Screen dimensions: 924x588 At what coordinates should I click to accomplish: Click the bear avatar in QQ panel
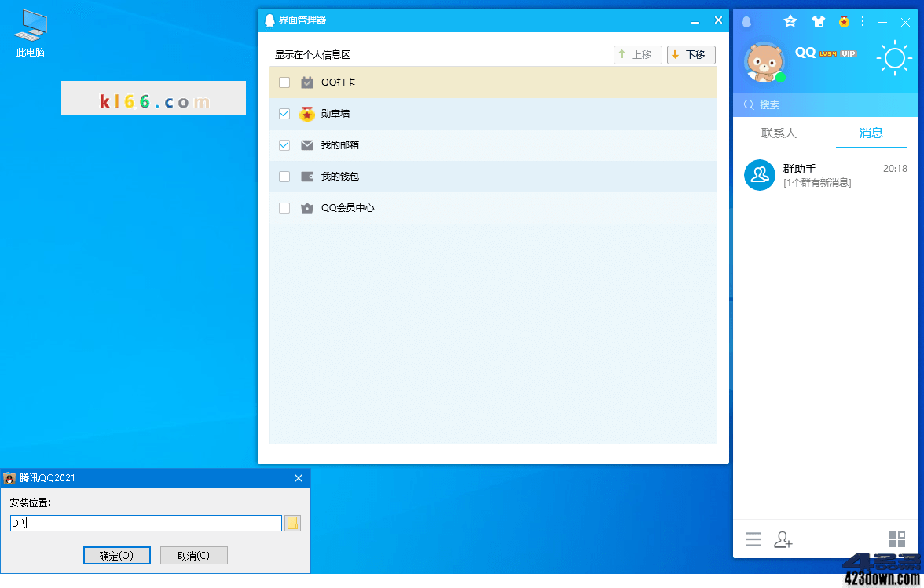click(764, 62)
